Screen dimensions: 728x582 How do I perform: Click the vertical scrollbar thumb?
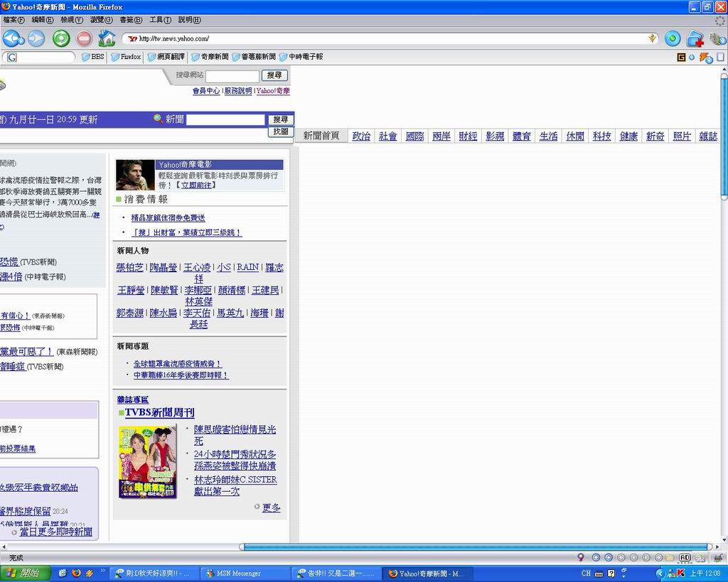point(724,136)
